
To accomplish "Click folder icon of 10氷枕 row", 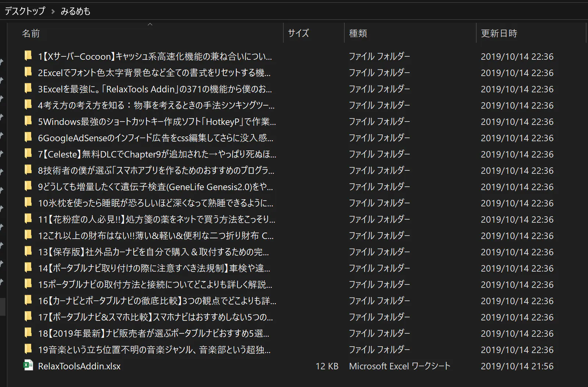I will point(28,202).
